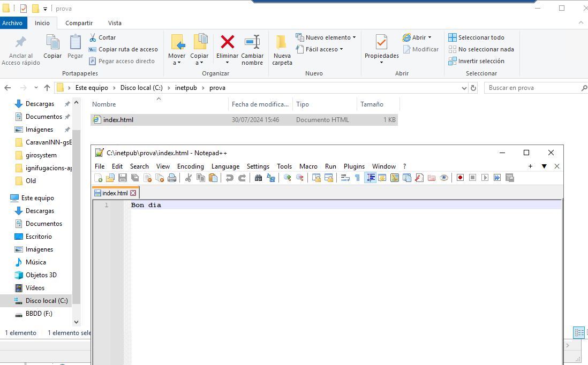The image size is (588, 365).
Task: Click the Nueva carpeta folder icon
Action: click(282, 43)
